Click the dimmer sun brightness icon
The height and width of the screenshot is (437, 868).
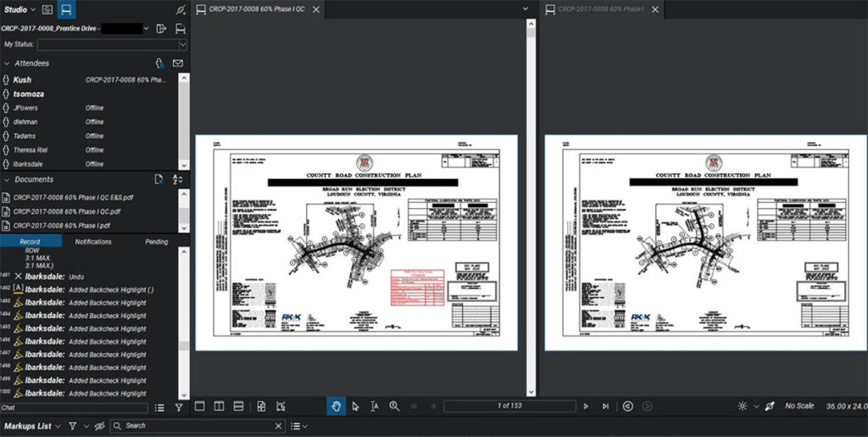coord(743,406)
